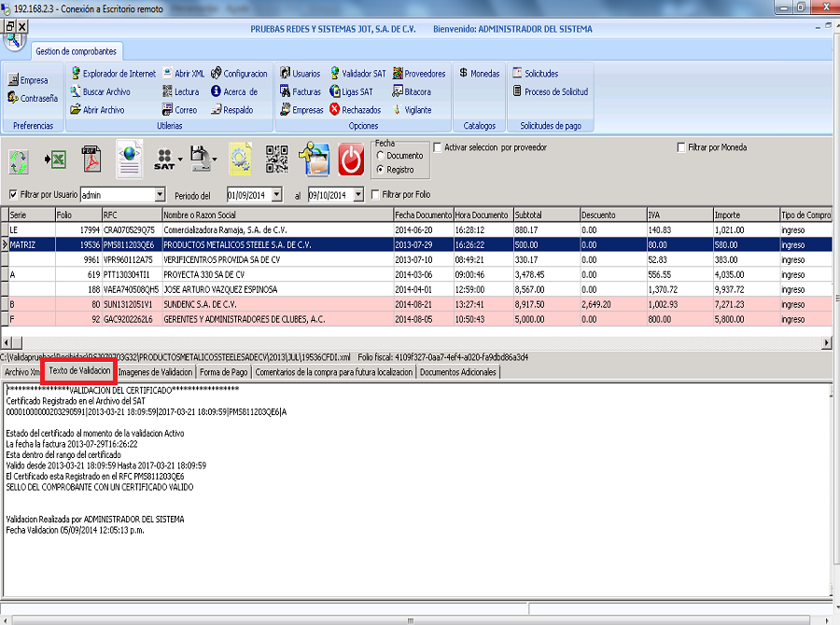Switch to the Imagenes de Validacion tab
Screen dimensions: 840x625
pos(158,372)
